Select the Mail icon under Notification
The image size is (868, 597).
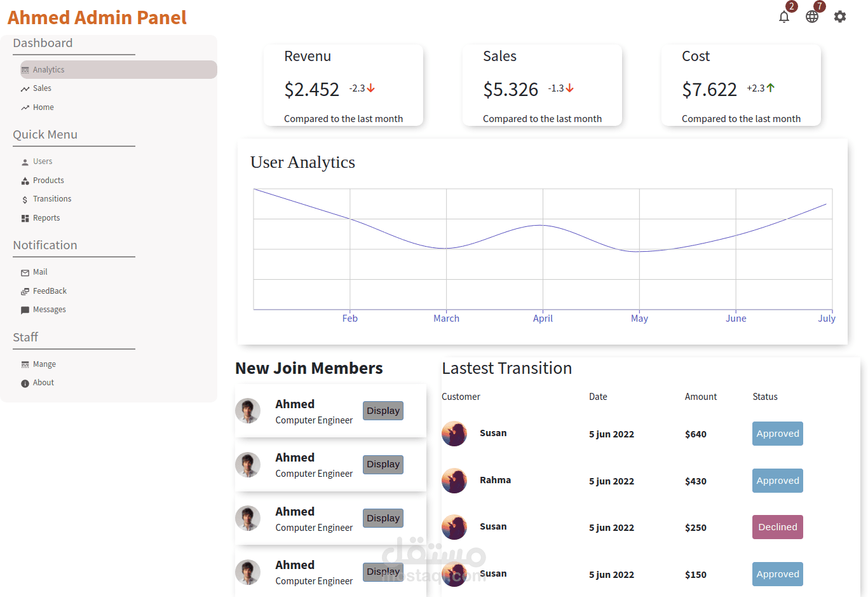point(24,271)
